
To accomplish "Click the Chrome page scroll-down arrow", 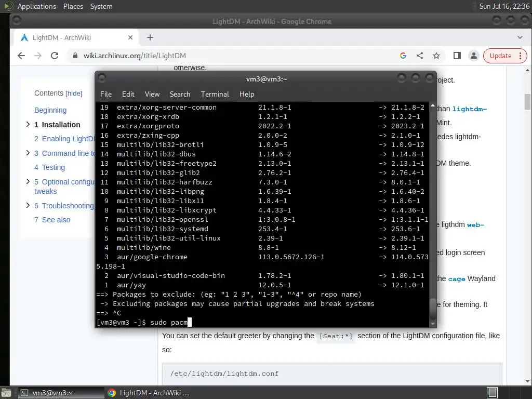I will [x=528, y=381].
